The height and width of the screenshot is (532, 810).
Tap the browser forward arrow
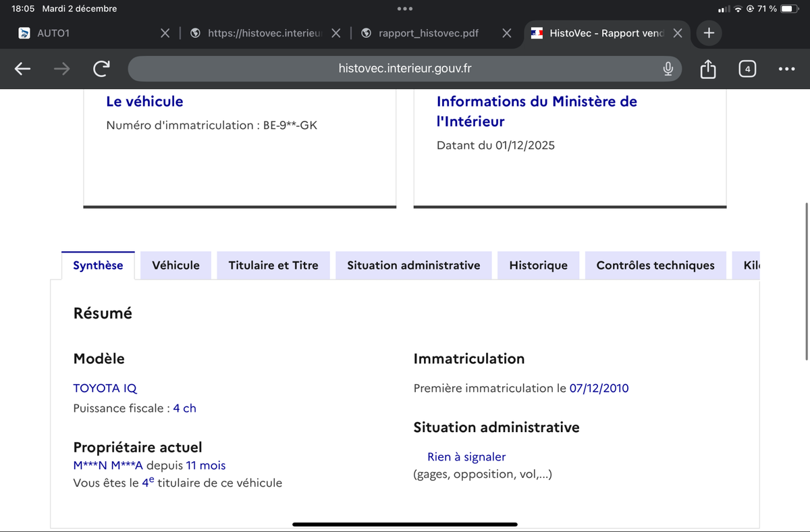[61, 68]
